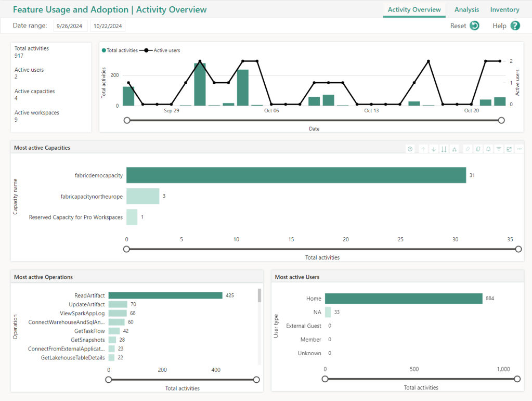Click the ReadArtifact operation bar
The height and width of the screenshot is (401, 532).
[165, 295]
